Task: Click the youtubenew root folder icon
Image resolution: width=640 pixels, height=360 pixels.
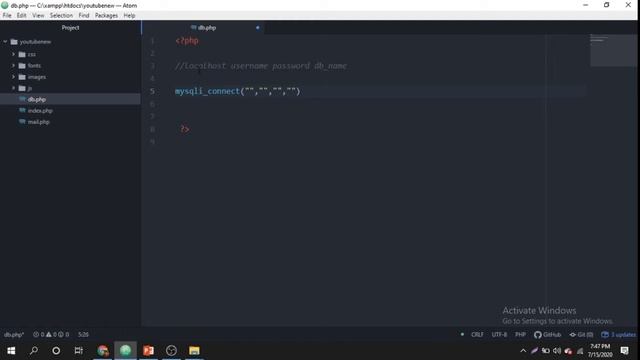Action: [x=14, y=42]
